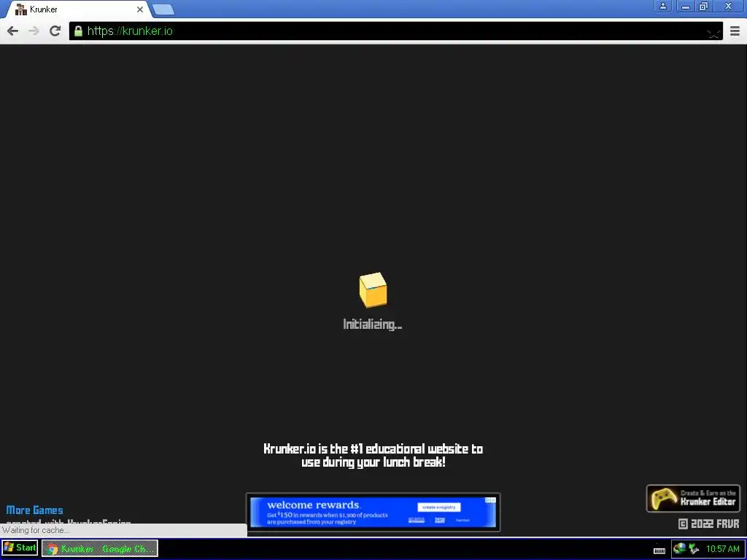Select the Krunker Chrome taskbar button
747x560 pixels.
coord(99,548)
